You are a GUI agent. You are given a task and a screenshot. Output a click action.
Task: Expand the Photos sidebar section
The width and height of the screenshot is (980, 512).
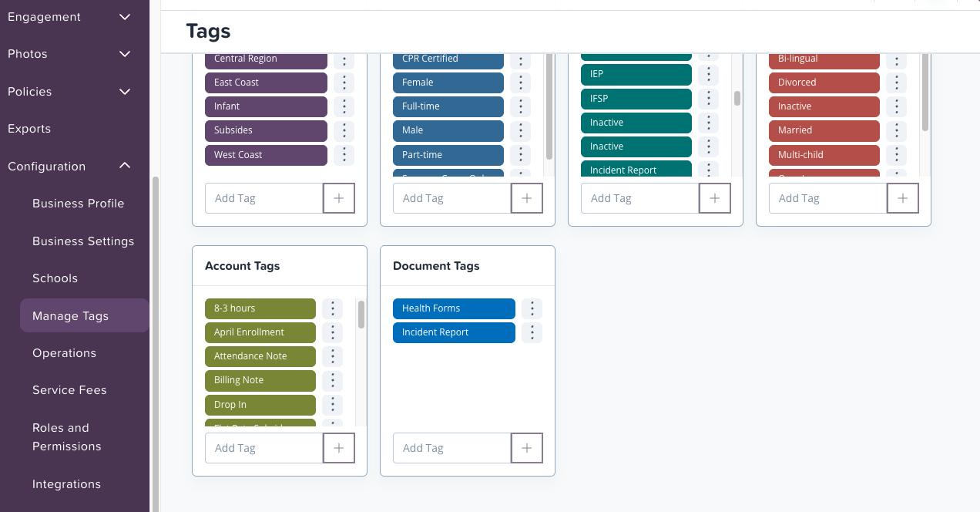point(125,54)
